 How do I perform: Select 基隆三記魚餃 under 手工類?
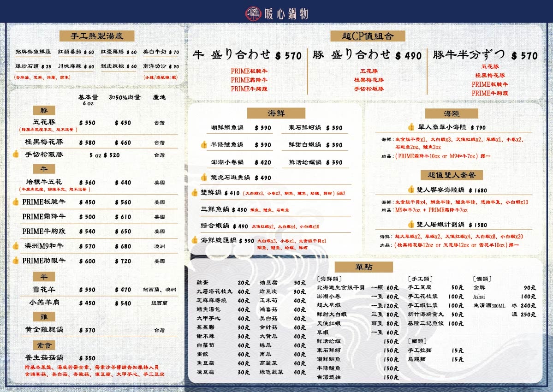(426, 323)
